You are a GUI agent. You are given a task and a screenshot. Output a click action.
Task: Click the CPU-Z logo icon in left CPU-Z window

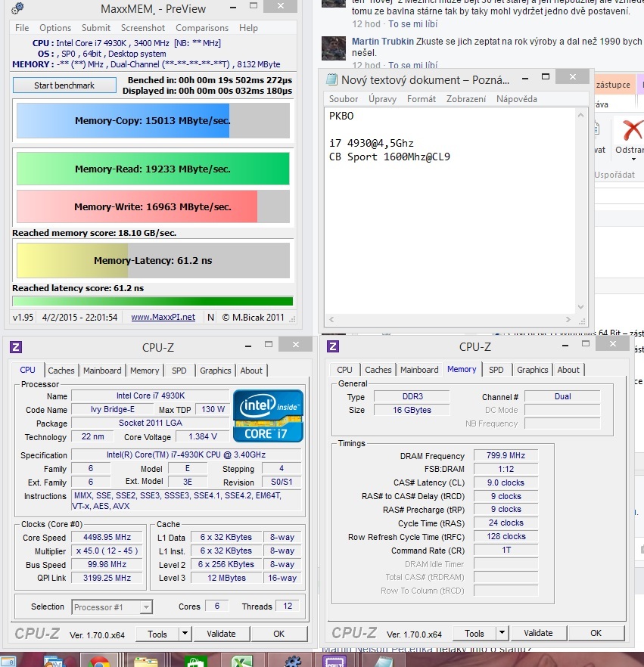pyautogui.click(x=16, y=347)
